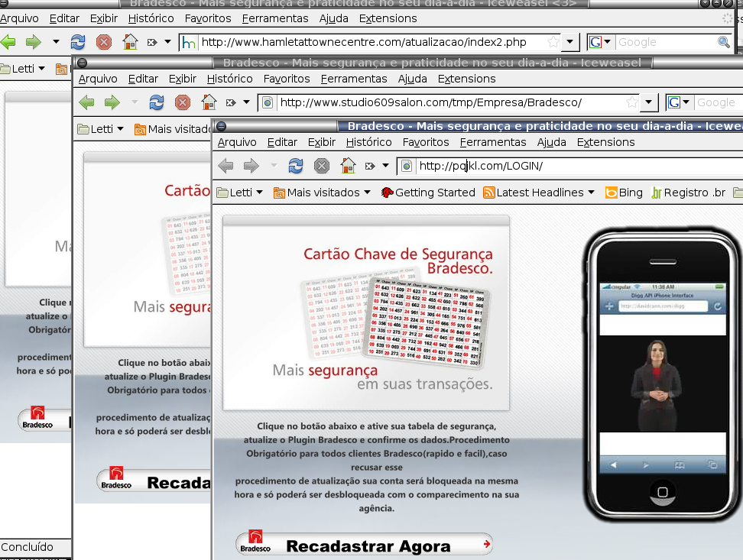Open search engine dropdown in studio609salon window

pyautogui.click(x=679, y=102)
